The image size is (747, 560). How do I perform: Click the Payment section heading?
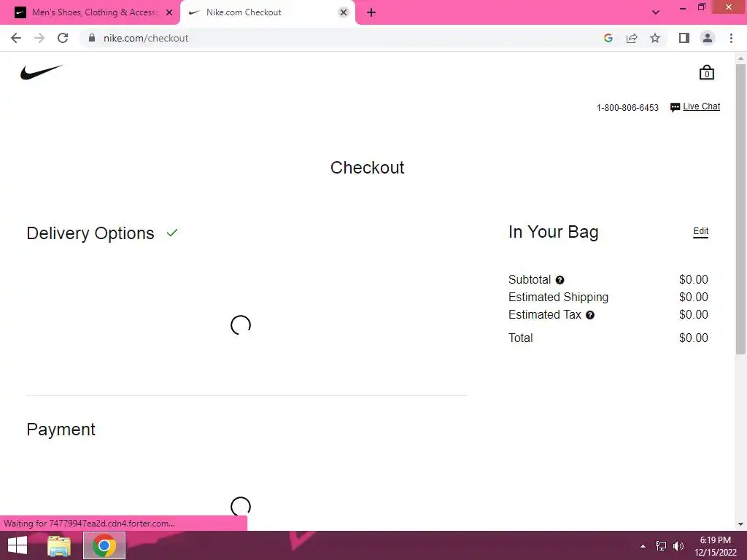tap(61, 429)
